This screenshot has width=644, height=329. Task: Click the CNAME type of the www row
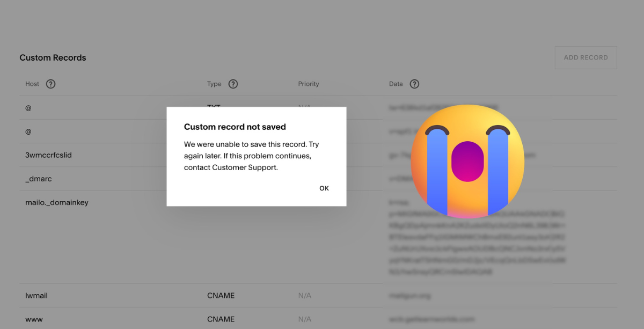(221, 319)
